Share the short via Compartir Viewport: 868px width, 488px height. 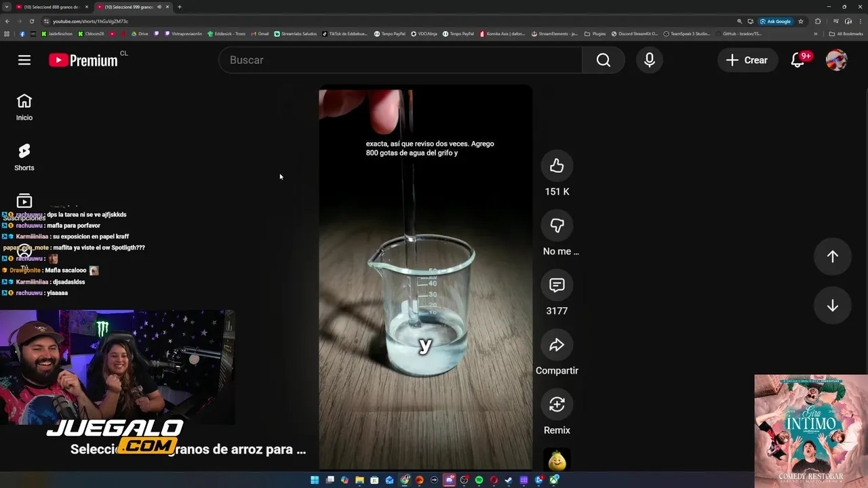(x=557, y=345)
